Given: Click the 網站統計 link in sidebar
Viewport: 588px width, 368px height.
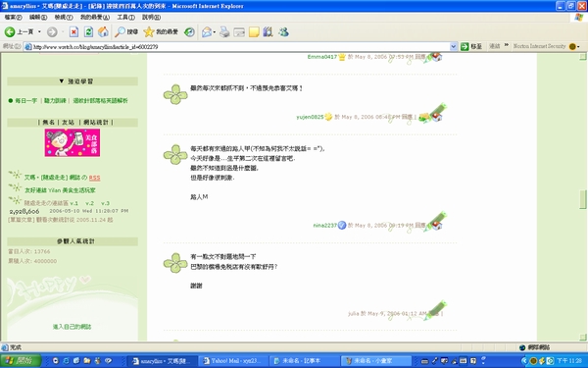Looking at the screenshot, I should coord(96,123).
